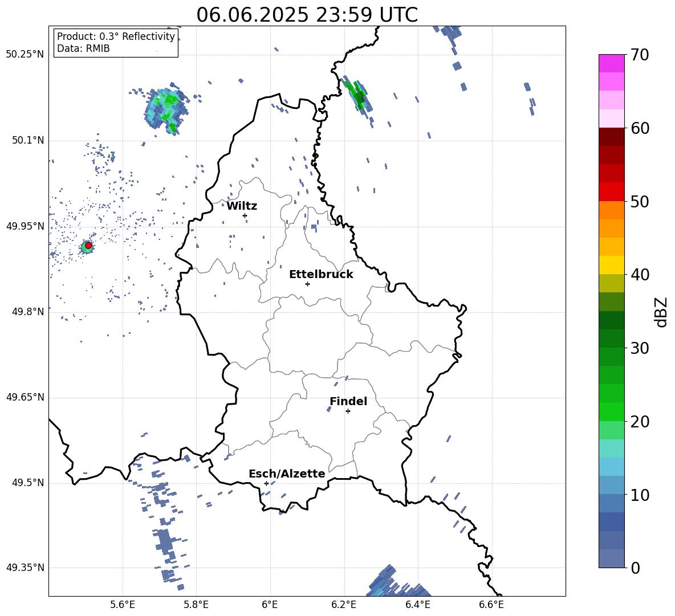
Task: Click the colorbar value 70
Action: click(x=640, y=55)
